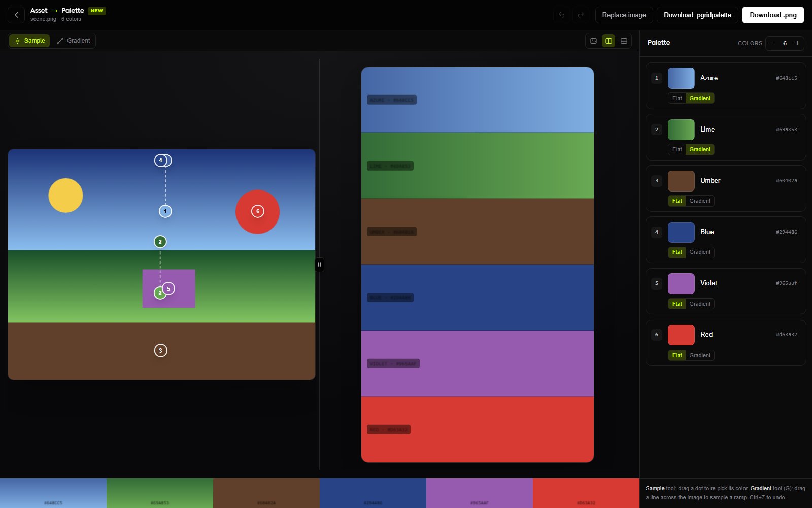The image size is (812, 508).
Task: Select the dark green sample dot 2
Action: click(160, 242)
